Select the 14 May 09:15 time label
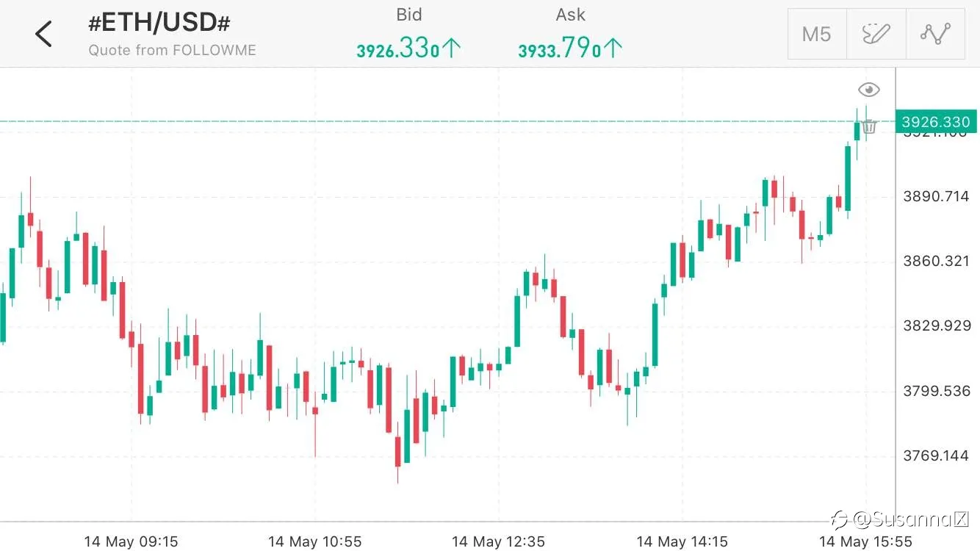Image resolution: width=980 pixels, height=551 pixels. click(131, 541)
